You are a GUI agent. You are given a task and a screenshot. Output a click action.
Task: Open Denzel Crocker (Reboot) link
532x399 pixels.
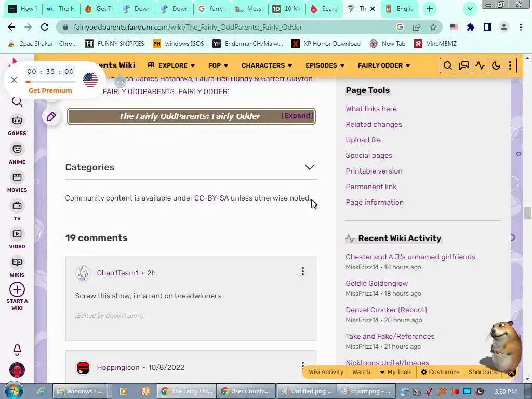point(386,310)
